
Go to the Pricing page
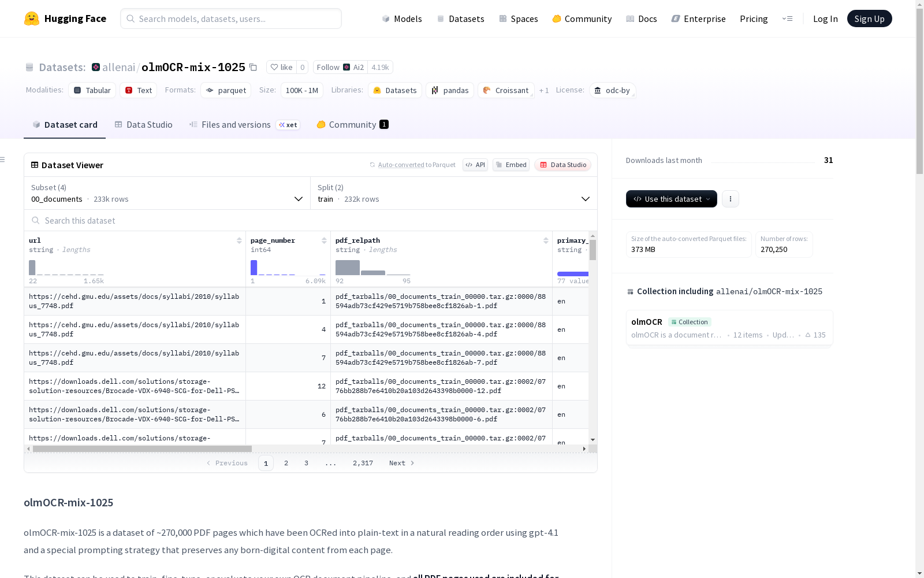click(x=754, y=18)
